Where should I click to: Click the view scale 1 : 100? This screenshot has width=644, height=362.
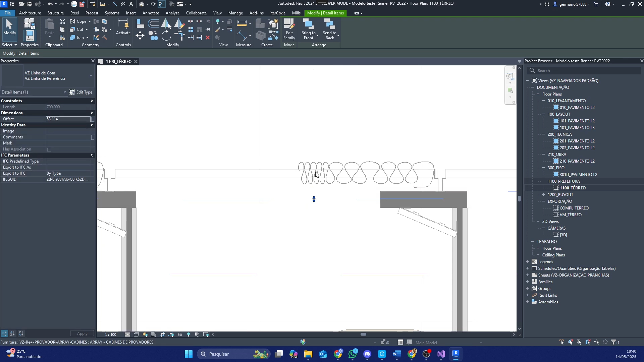tap(111, 335)
